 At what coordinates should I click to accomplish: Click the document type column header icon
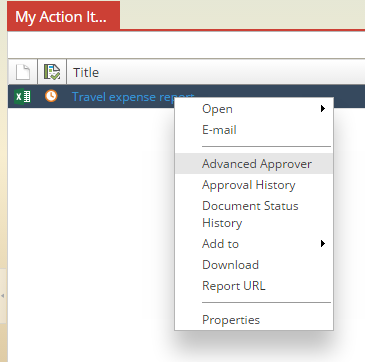[23, 72]
